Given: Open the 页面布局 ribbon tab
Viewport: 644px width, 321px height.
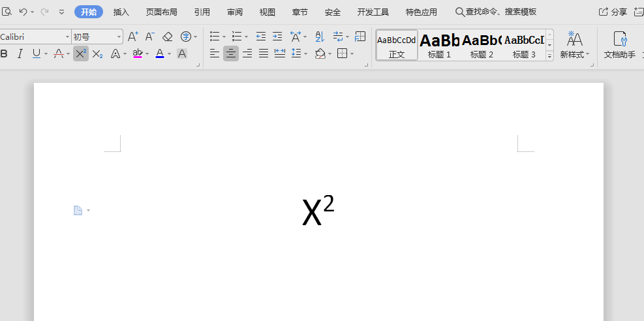Looking at the screenshot, I should [161, 12].
